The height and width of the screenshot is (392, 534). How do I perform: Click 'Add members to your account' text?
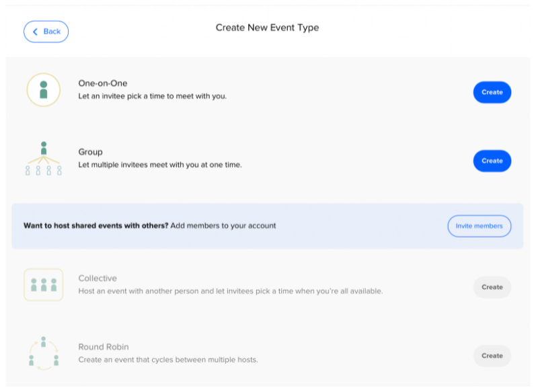[223, 225]
